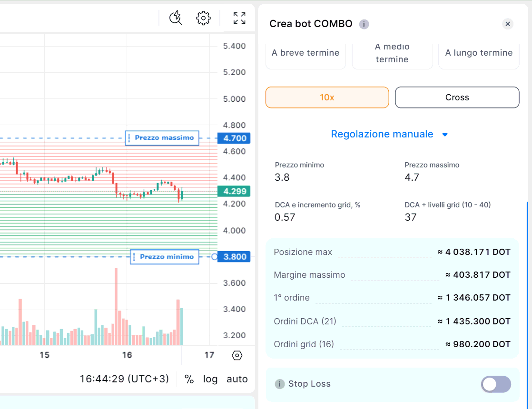Screen dimensions: 532x409
Task: Open the Cross margin mode selector
Action: tap(457, 97)
